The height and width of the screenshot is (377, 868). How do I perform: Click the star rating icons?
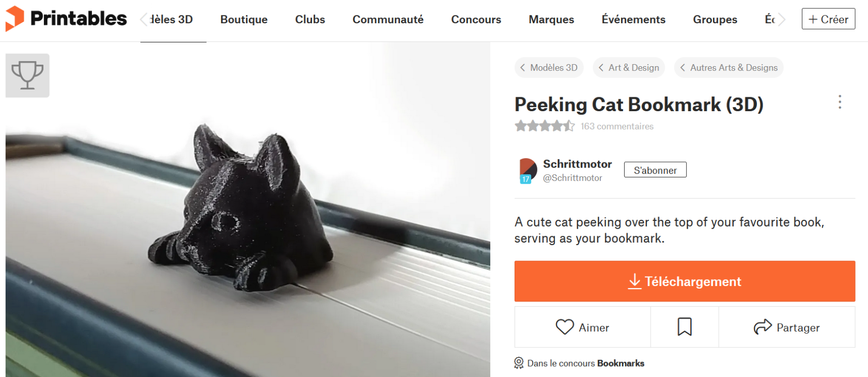point(545,126)
